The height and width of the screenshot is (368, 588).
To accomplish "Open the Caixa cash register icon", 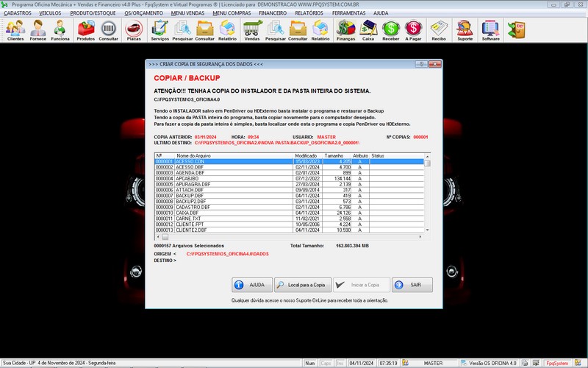I will pos(368,29).
